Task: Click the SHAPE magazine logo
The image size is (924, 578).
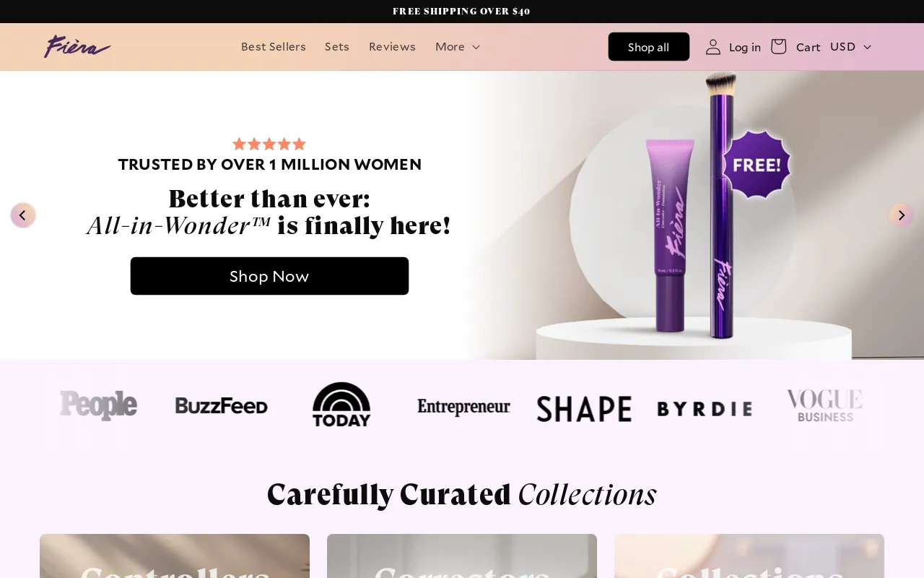Action: 584,409
